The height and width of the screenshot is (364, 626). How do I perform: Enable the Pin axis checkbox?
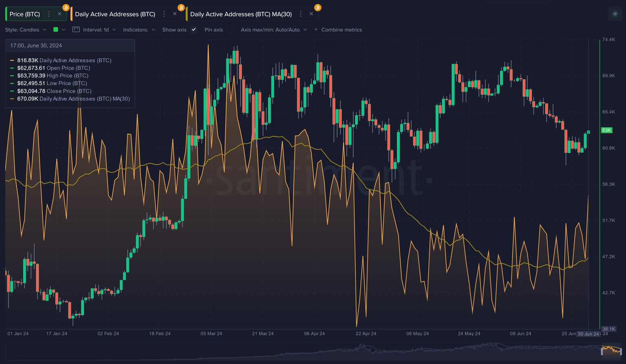pyautogui.click(x=230, y=29)
